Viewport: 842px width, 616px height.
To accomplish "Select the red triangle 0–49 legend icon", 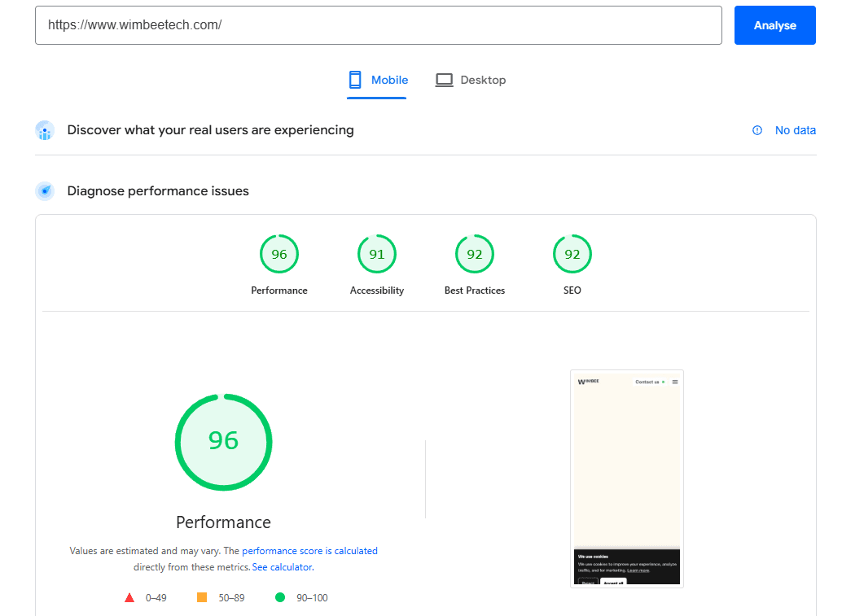I will pos(129,596).
